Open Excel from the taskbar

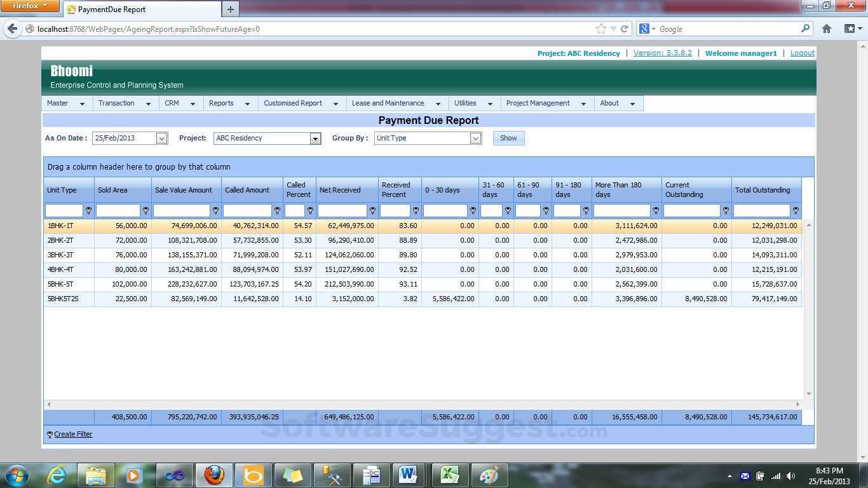[450, 475]
